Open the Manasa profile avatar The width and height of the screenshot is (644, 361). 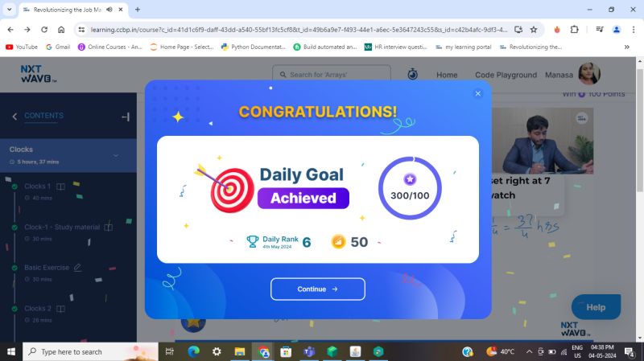[x=589, y=73]
